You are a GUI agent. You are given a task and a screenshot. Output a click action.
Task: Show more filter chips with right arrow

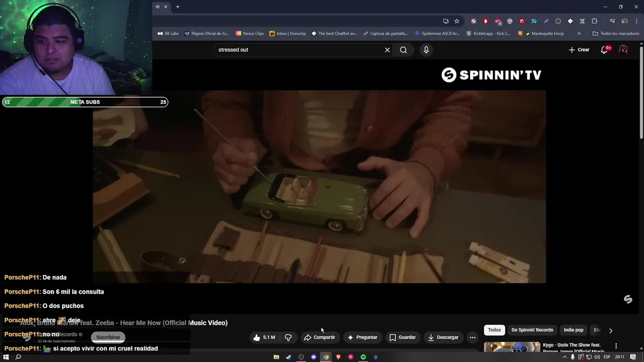pos(611,330)
